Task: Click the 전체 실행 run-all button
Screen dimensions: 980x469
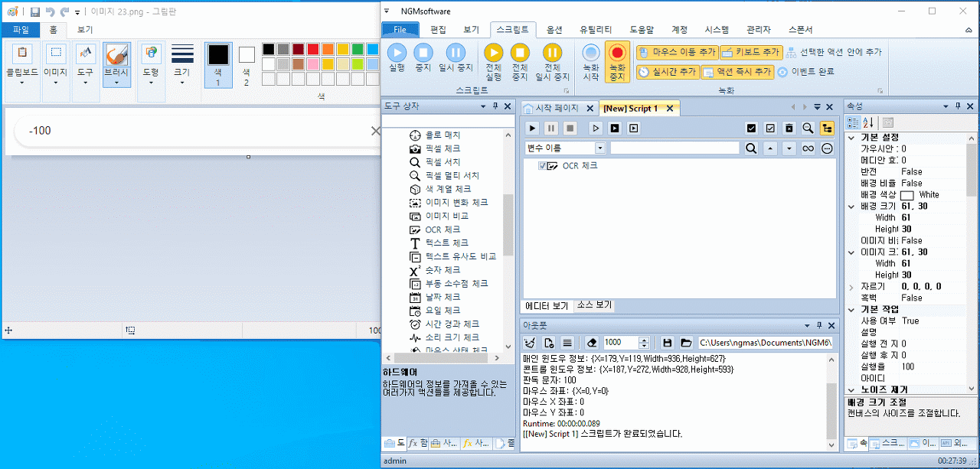Action: pyautogui.click(x=494, y=62)
